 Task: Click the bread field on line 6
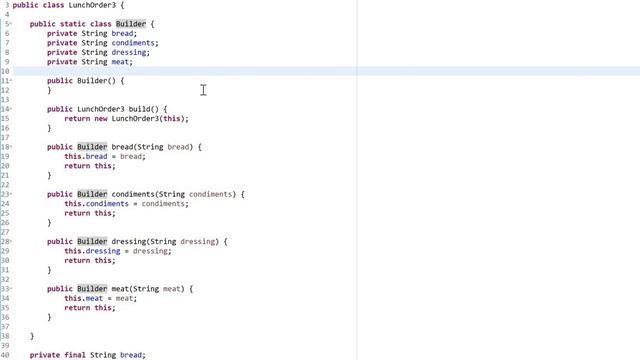pos(122,33)
